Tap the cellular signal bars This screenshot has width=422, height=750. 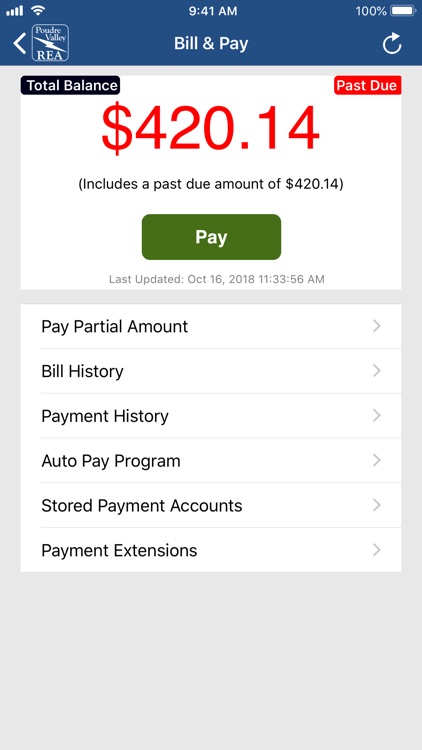pos(15,11)
